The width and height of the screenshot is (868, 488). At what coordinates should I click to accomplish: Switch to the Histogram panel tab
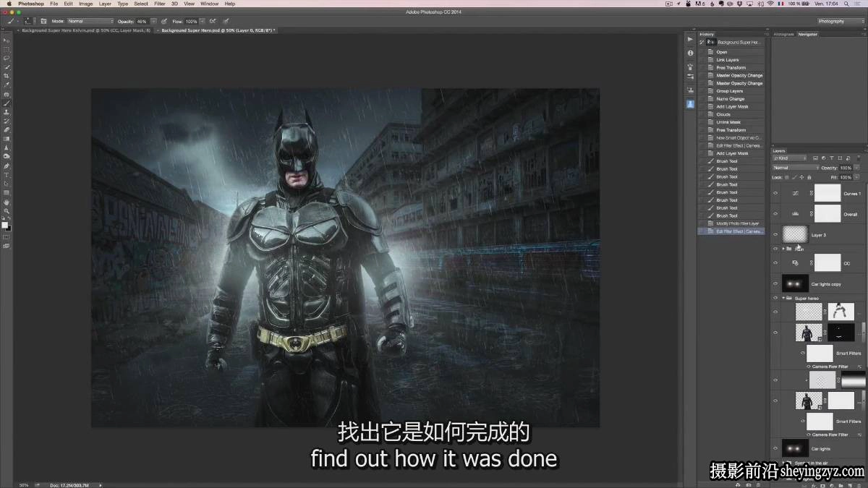[784, 34]
